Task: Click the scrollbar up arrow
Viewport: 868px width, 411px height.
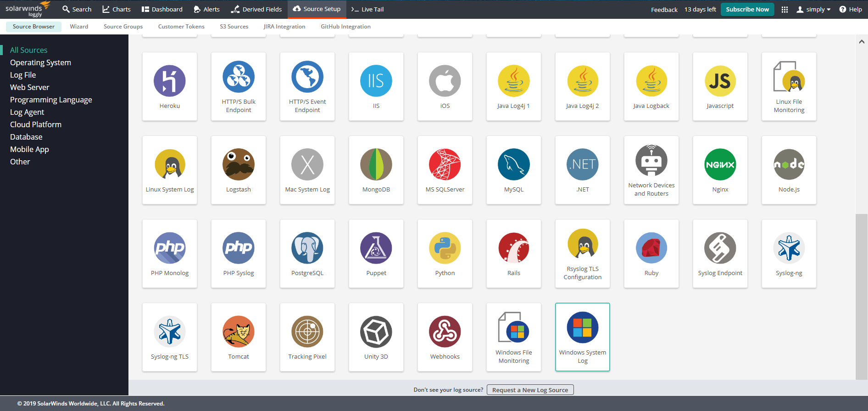Action: (x=862, y=42)
